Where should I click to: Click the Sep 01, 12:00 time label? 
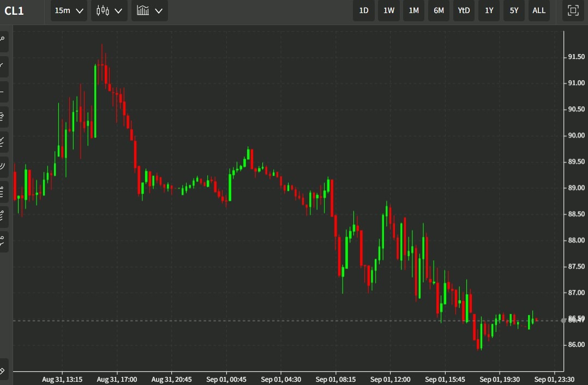pos(391,380)
